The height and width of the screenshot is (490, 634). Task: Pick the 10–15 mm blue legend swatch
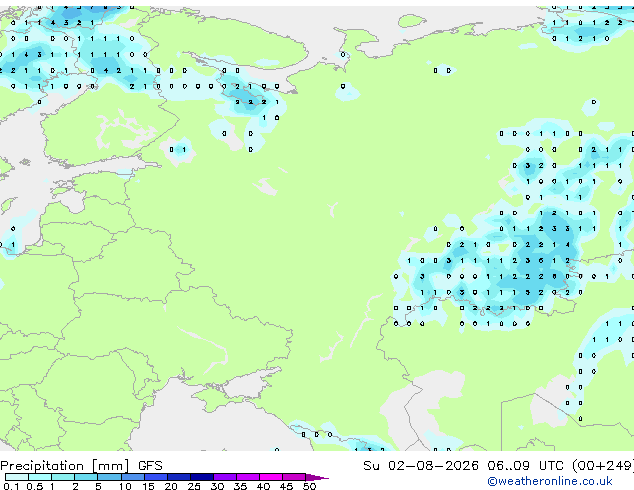132,477
